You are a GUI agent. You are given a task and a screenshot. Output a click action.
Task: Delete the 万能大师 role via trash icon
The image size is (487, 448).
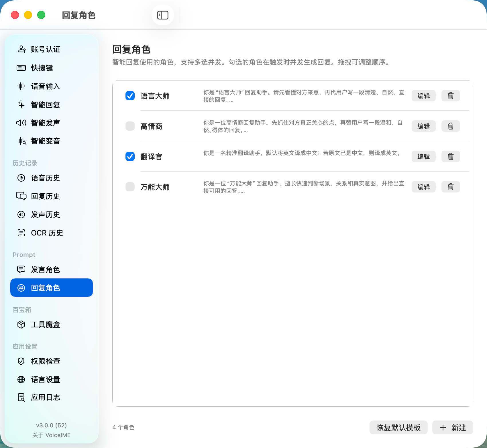point(451,187)
